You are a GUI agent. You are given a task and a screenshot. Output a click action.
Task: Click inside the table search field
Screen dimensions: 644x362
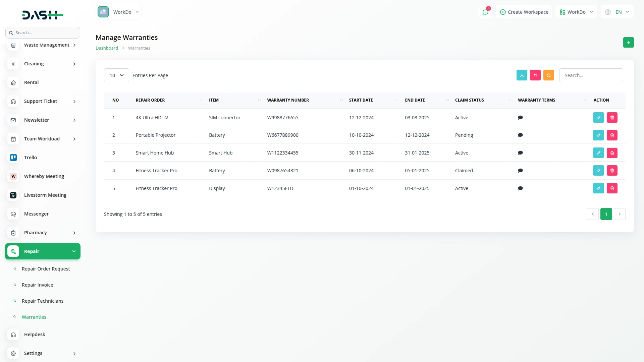[x=591, y=75]
